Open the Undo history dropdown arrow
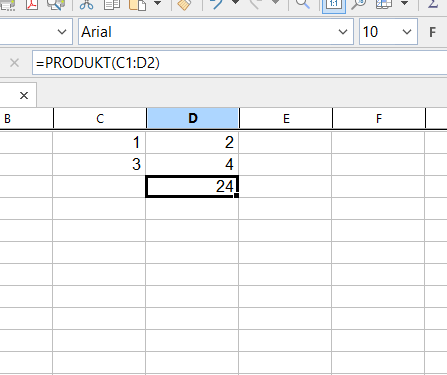447x375 pixels. pyautogui.click(x=235, y=3)
